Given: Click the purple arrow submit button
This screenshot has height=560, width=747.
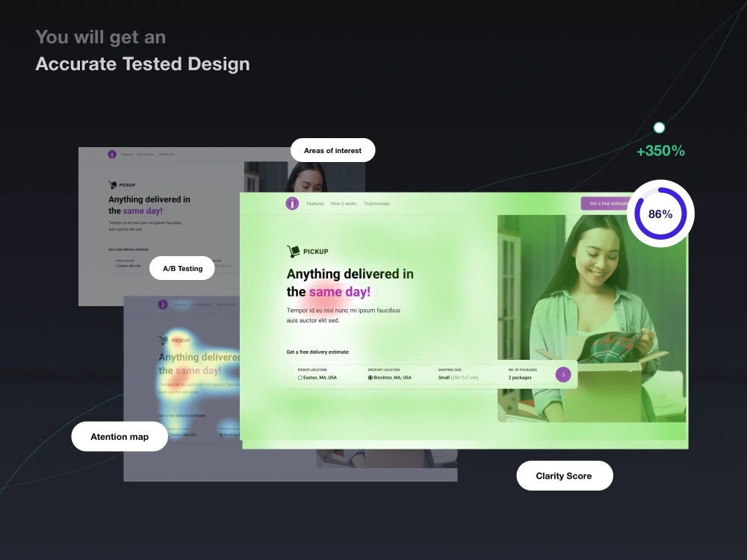Looking at the screenshot, I should coord(563,375).
